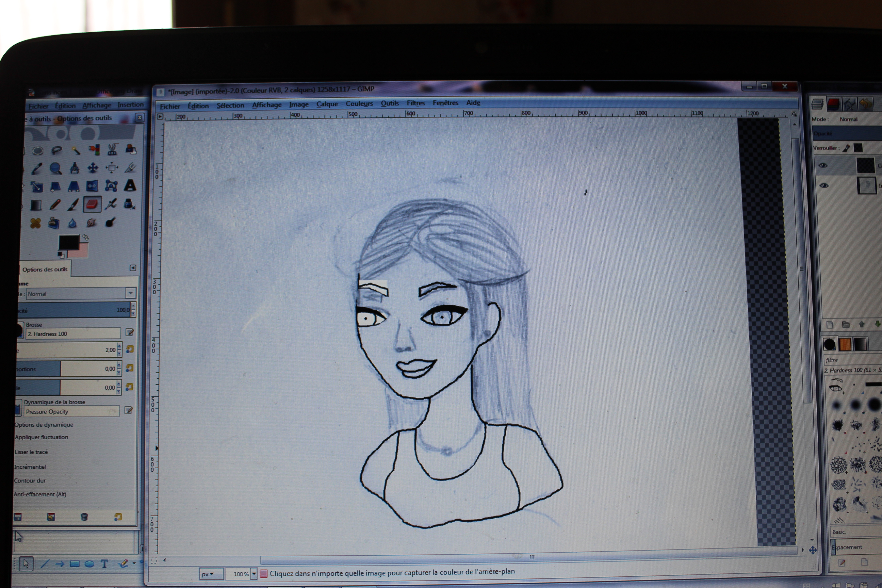Viewport: 882px width, 588px height.
Task: Toggle lock pixels brush icon
Action: (x=846, y=148)
